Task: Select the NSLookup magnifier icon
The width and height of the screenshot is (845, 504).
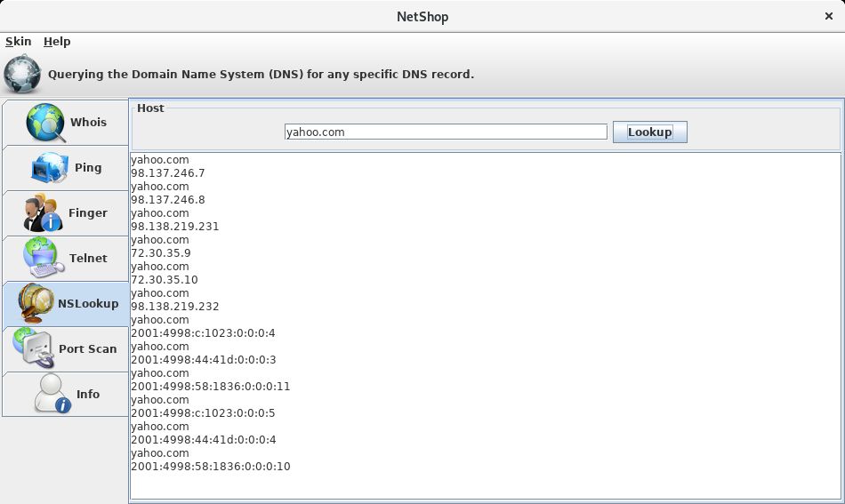Action: coord(36,303)
